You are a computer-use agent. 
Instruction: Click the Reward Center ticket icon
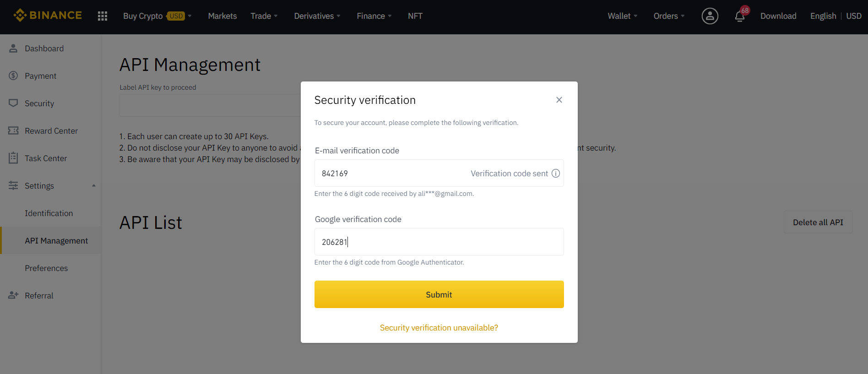click(x=13, y=130)
